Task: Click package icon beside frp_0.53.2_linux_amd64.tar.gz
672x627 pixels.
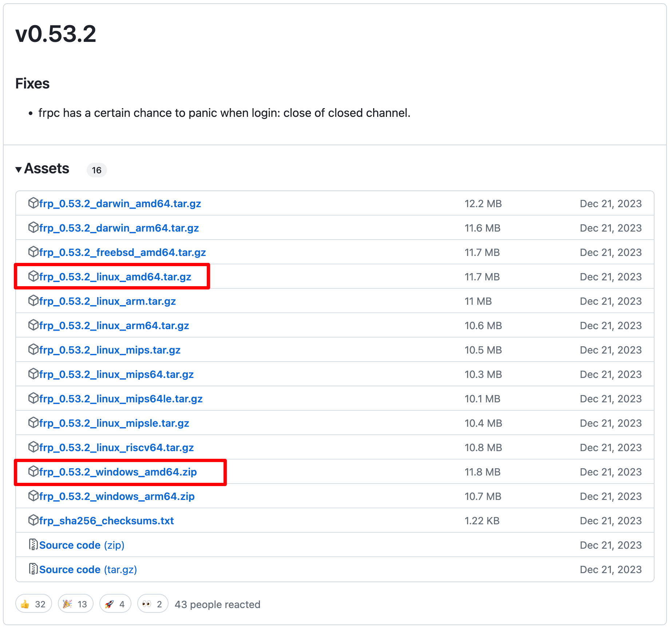Action: click(x=33, y=276)
